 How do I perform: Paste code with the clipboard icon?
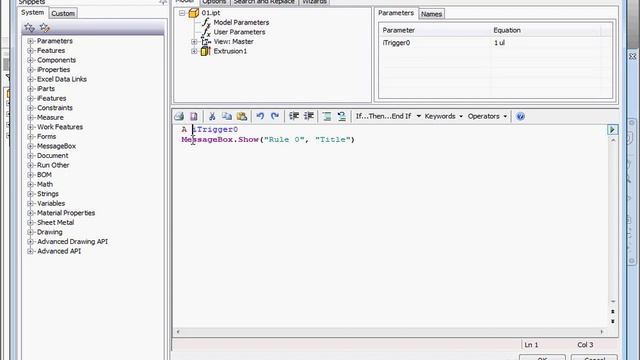click(242, 116)
